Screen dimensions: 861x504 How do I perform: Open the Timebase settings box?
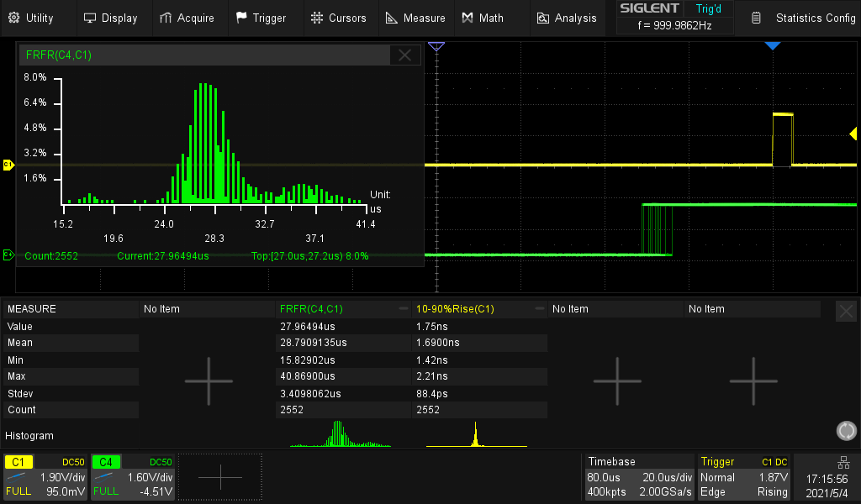point(639,476)
